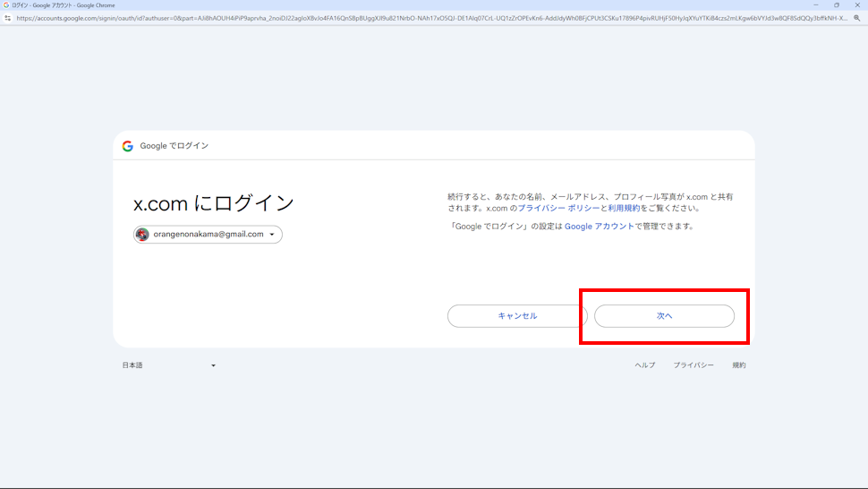Open the Google アカウント link
This screenshot has height=489, width=868.
pos(599,226)
